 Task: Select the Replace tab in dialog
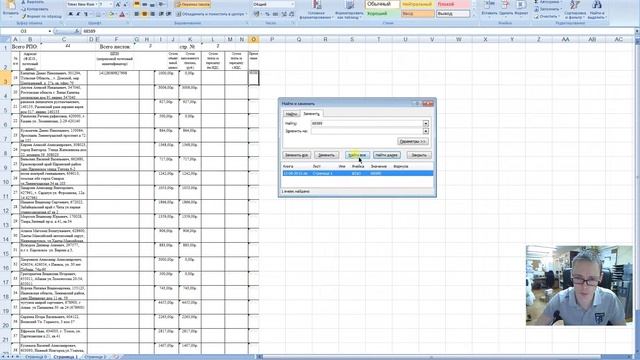[311, 114]
